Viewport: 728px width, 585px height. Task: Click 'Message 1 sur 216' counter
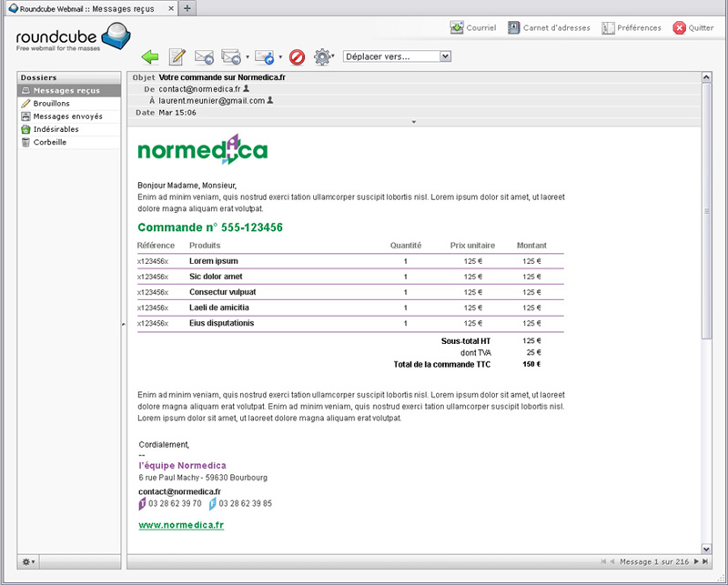coord(654,561)
